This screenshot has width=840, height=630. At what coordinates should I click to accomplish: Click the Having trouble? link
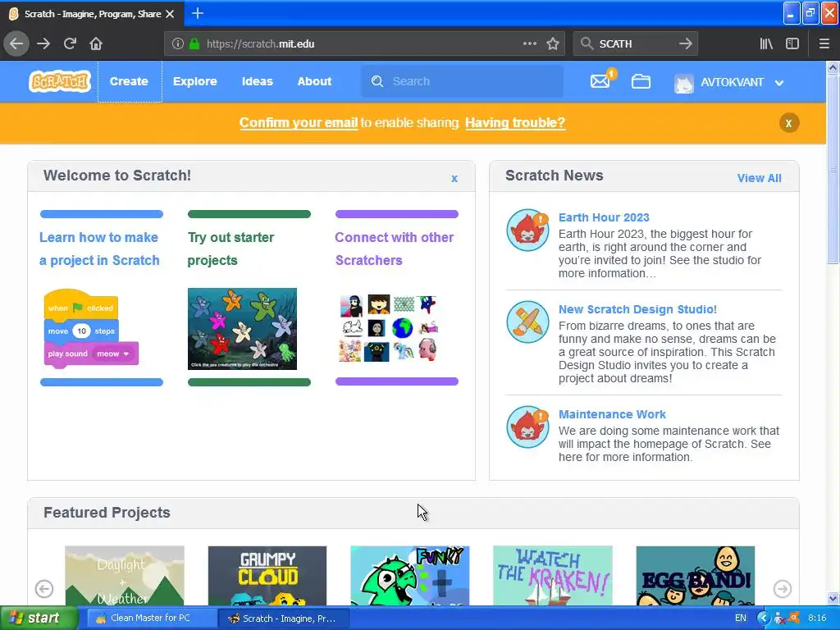coord(515,123)
